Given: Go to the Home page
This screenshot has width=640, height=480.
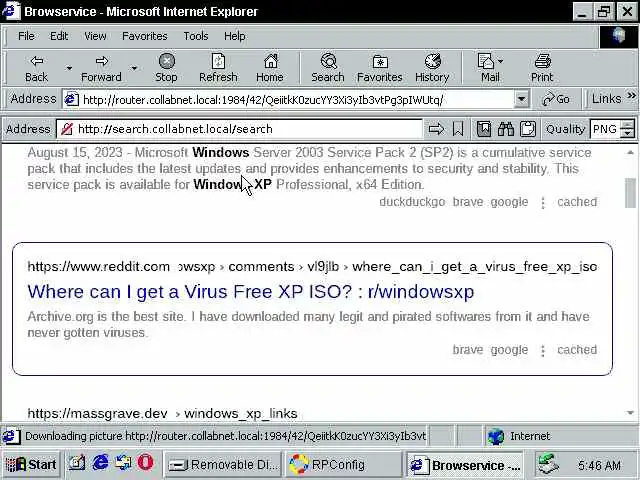Looking at the screenshot, I should point(270,68).
